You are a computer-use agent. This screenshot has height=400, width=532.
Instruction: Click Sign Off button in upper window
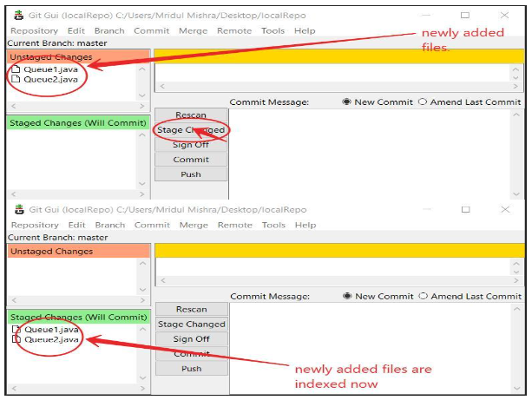pyautogui.click(x=191, y=145)
